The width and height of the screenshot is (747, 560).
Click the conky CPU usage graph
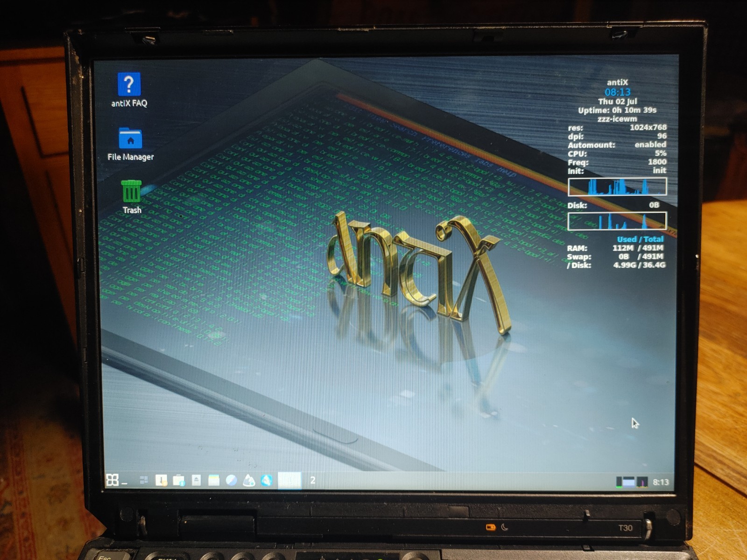pyautogui.click(x=617, y=187)
